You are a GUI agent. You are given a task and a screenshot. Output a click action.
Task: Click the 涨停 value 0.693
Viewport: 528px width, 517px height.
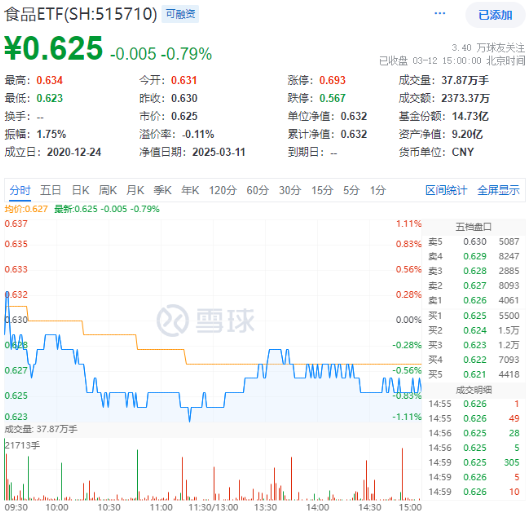(x=332, y=80)
